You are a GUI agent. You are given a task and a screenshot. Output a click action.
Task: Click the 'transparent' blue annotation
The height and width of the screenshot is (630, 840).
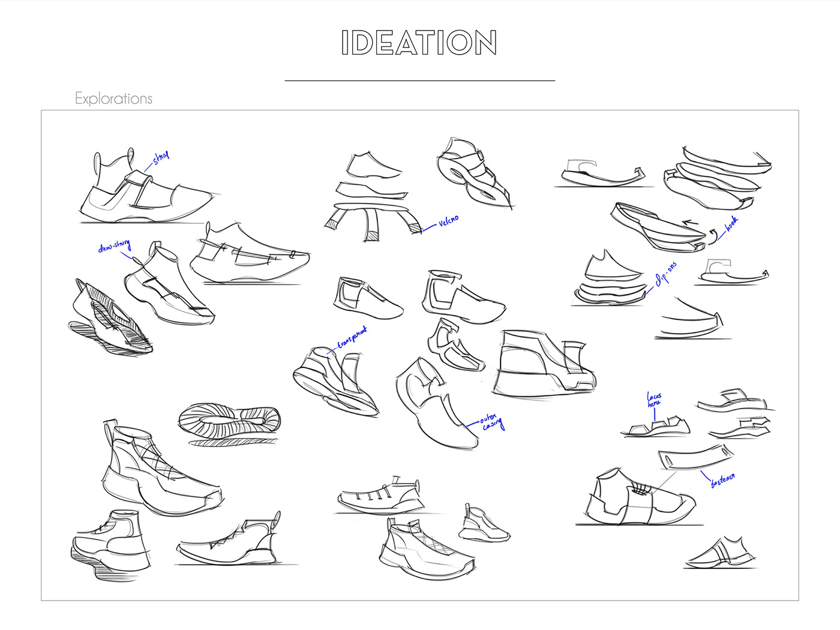[352, 337]
